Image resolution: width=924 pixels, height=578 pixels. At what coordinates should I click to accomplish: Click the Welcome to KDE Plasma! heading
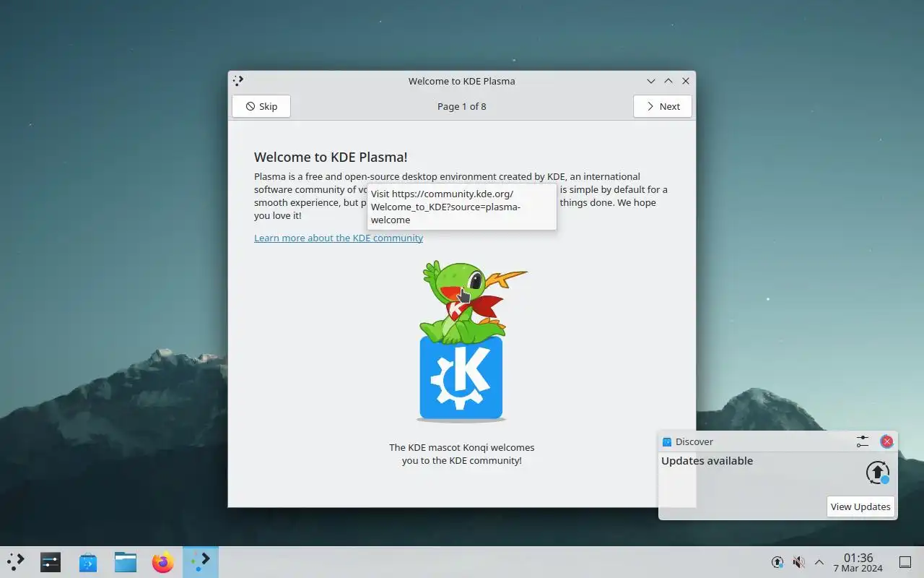(x=331, y=157)
